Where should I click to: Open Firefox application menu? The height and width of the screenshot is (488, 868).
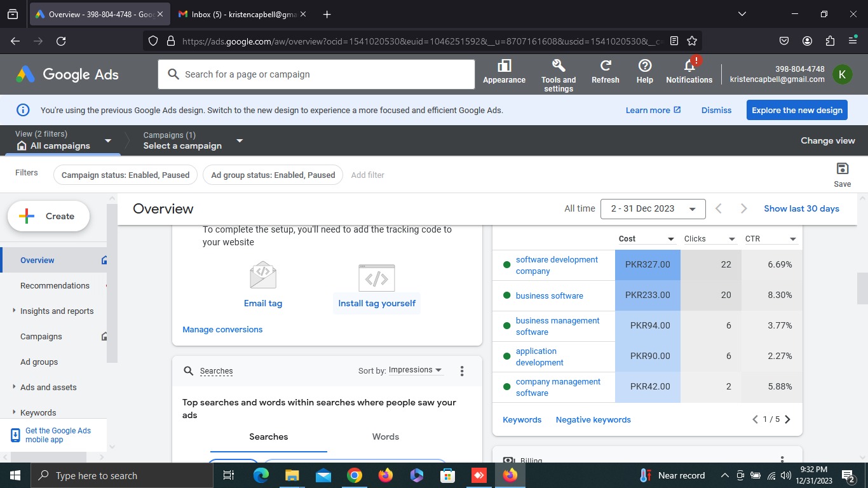point(853,41)
